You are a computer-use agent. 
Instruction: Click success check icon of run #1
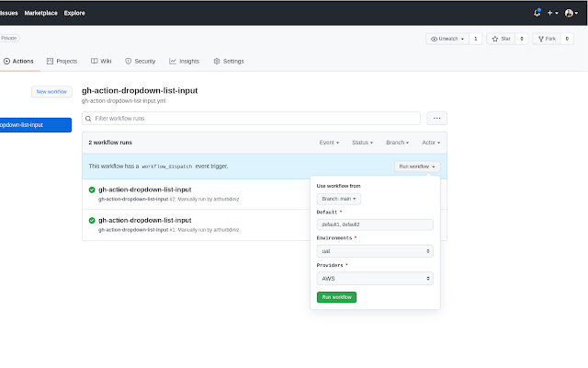(x=92, y=221)
